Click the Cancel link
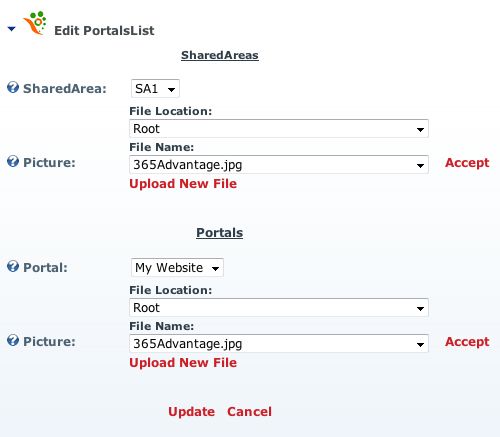 coord(249,412)
